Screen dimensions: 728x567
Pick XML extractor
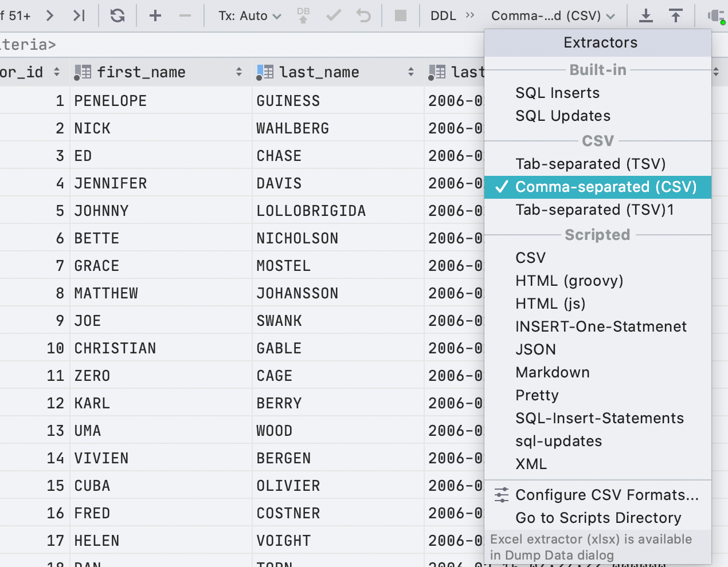[x=598, y=464]
